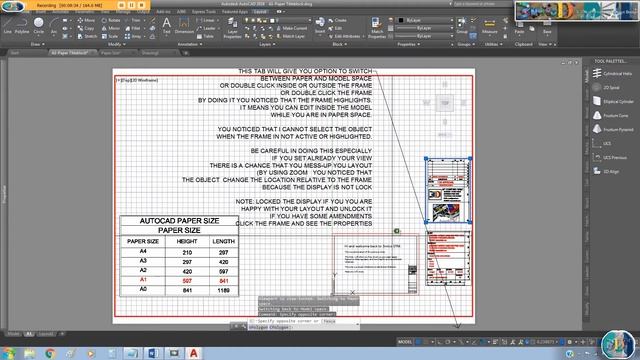Open the ByLayer lineweight dropdown
Image resolution: width=640 pixels, height=360 pixels.
coord(424,28)
